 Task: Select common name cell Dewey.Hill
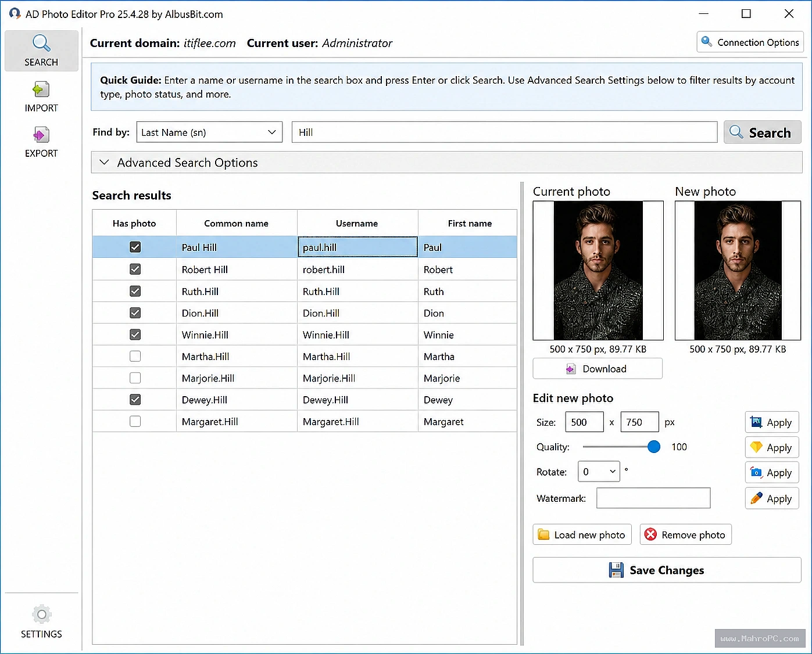[237, 400]
